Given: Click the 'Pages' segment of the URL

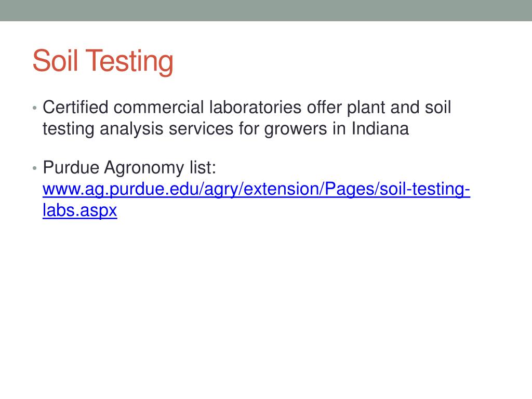Looking at the screenshot, I should click(350, 189).
